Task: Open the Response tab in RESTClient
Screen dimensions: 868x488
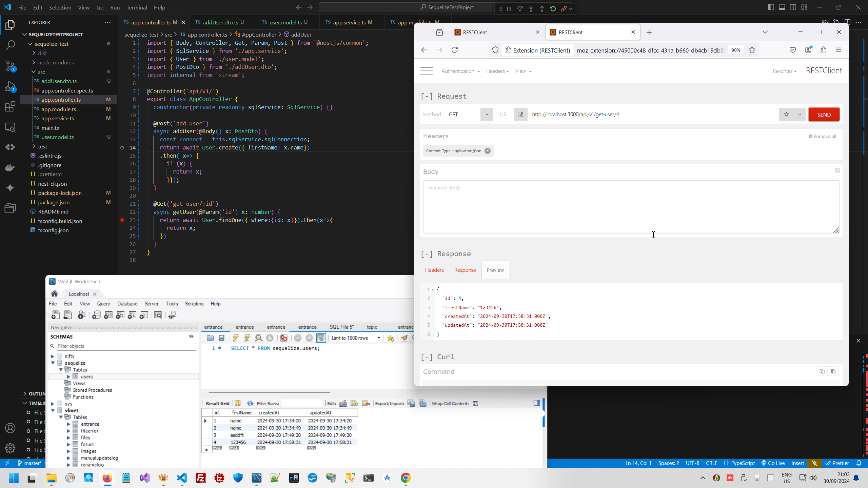Action: (x=465, y=270)
